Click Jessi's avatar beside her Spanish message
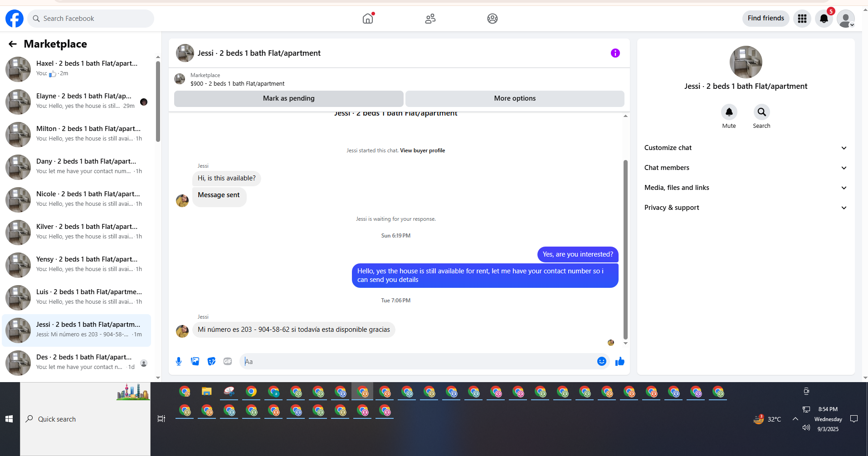Viewport: 868px width, 456px height. [182, 331]
